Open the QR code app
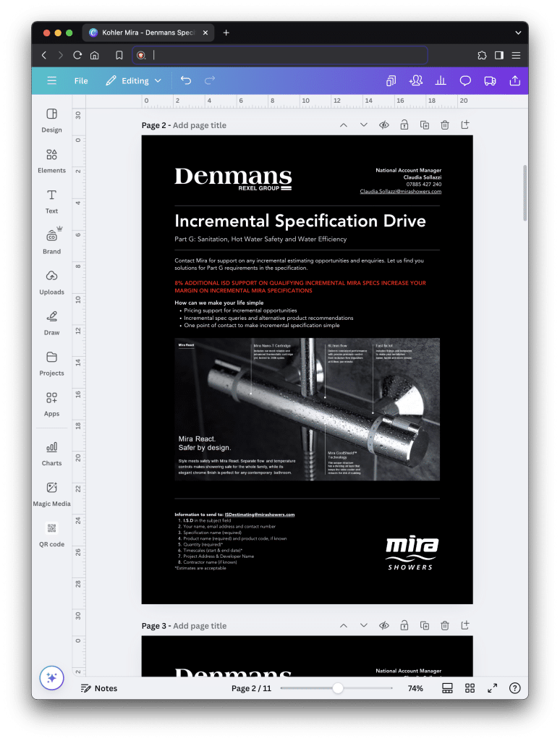This screenshot has height=741, width=560. pyautogui.click(x=51, y=535)
